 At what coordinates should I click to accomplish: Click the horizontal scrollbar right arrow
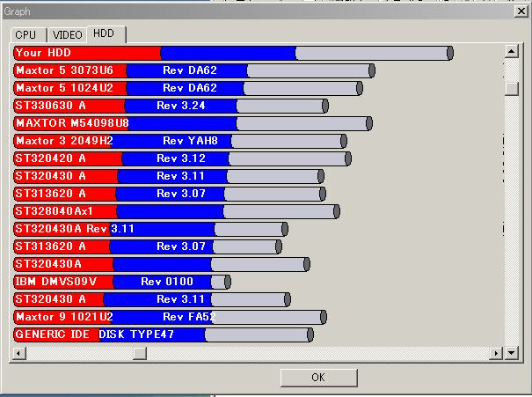pyautogui.click(x=496, y=353)
